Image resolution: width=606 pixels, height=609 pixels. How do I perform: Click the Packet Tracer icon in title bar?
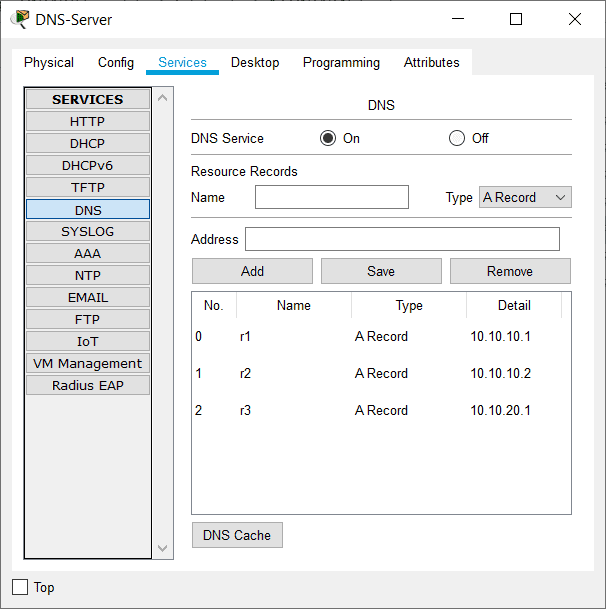pos(19,19)
